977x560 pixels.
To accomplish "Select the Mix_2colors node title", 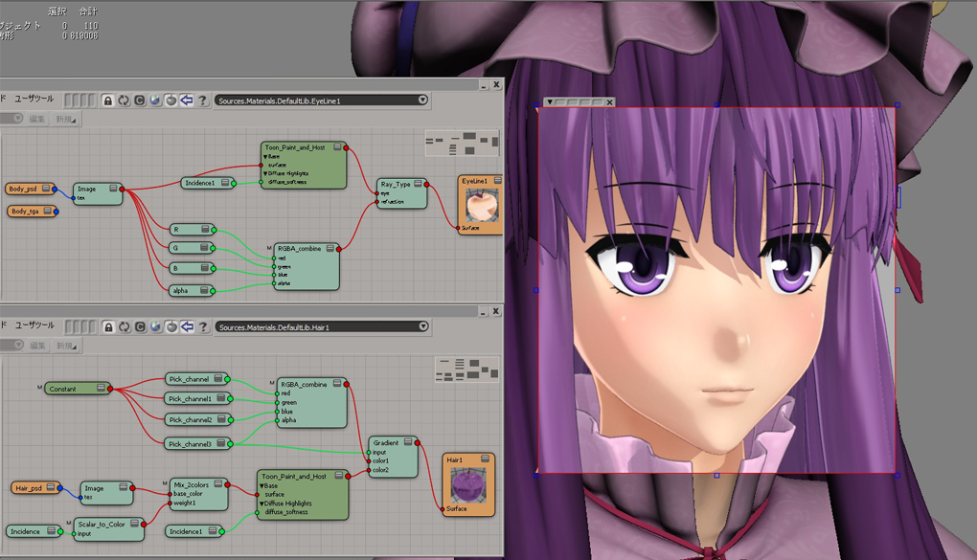I will 192,484.
